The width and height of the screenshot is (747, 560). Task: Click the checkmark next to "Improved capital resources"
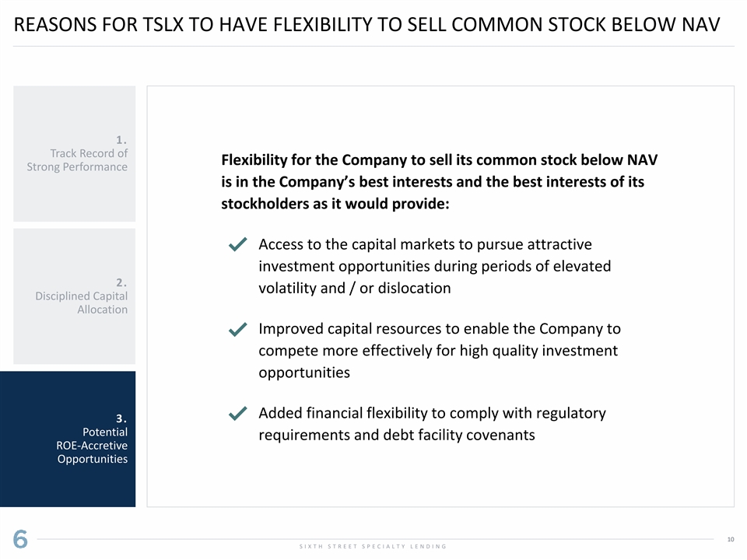[239, 330]
